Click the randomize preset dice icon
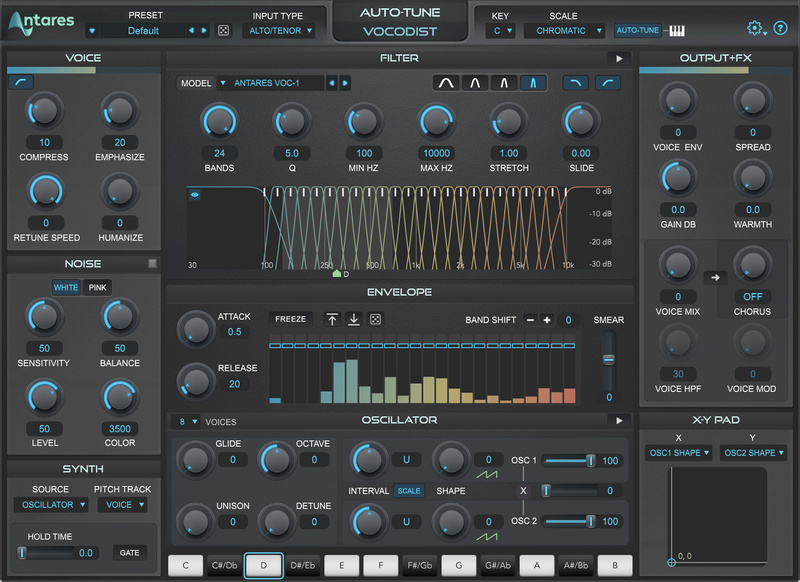This screenshot has height=582, width=800. pyautogui.click(x=224, y=31)
